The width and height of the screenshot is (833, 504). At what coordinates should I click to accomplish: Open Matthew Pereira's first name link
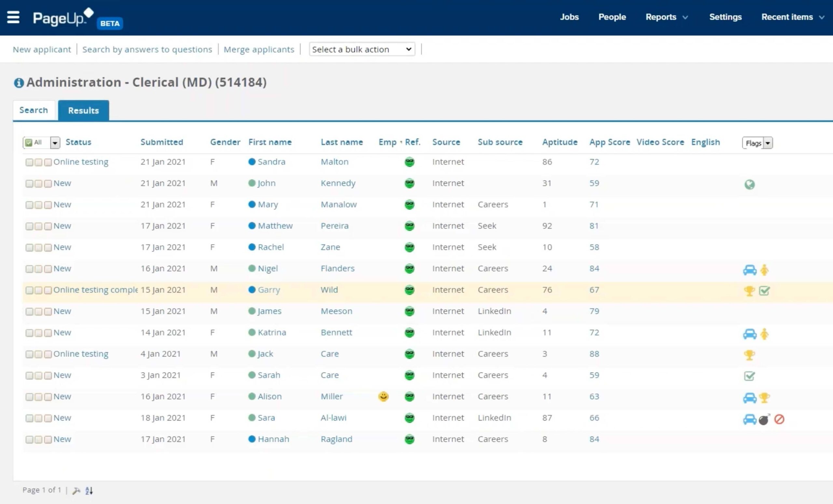(276, 225)
